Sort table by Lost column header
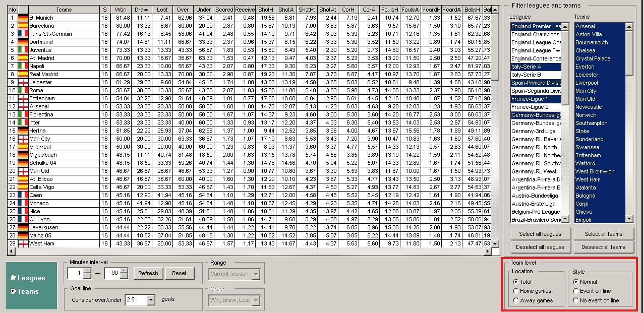Screen dimensions: 644x313 [x=162, y=10]
